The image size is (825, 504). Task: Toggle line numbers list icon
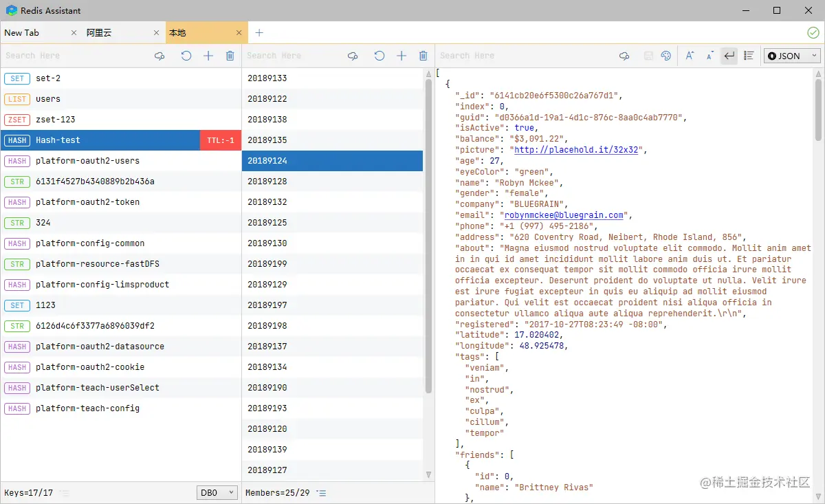(749, 56)
